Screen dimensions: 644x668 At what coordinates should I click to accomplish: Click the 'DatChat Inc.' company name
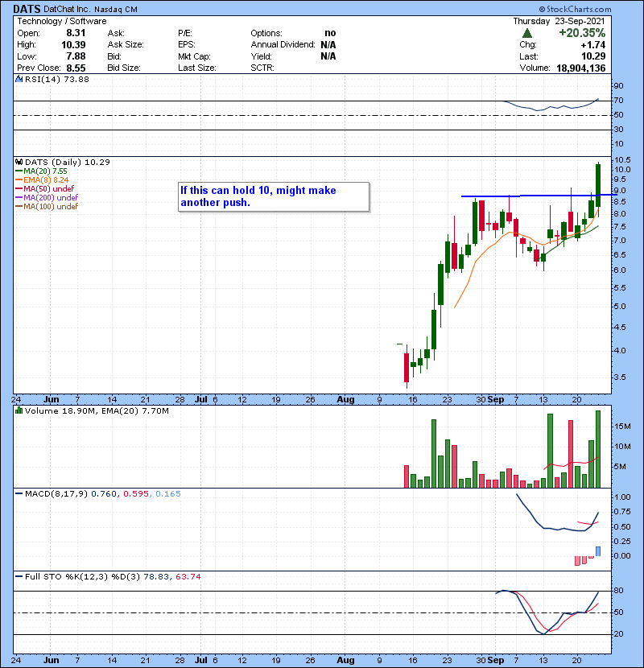point(67,10)
